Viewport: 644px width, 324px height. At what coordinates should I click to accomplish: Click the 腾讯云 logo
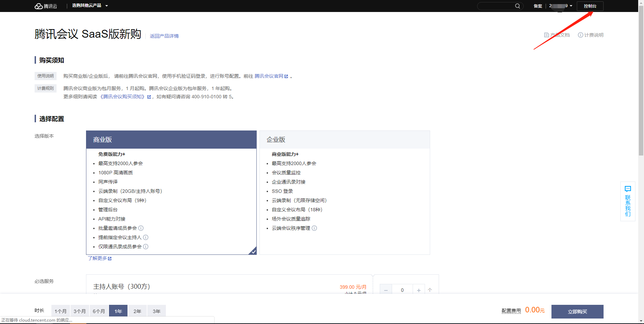tap(46, 6)
